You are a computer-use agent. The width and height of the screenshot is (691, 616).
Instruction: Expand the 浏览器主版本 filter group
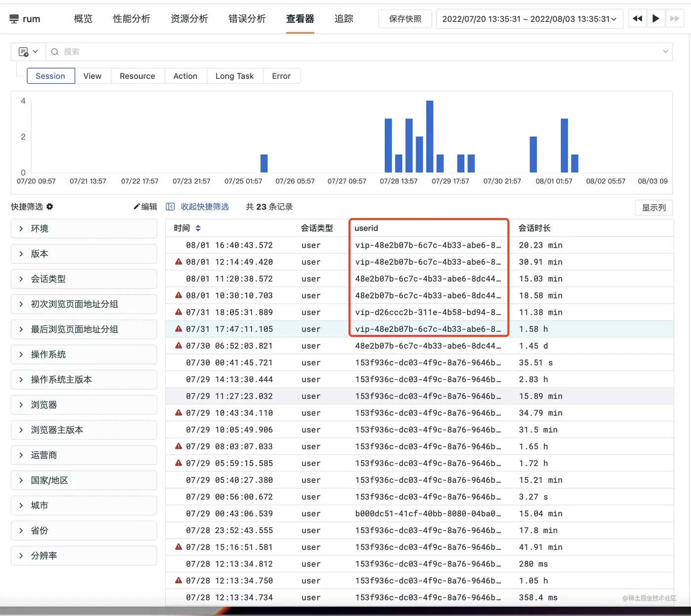tap(84, 430)
